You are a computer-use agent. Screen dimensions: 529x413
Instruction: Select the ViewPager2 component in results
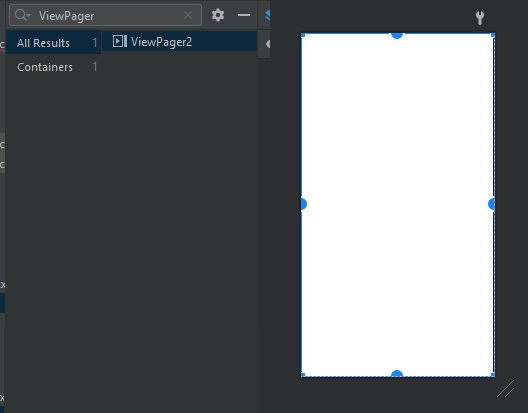[179, 42]
